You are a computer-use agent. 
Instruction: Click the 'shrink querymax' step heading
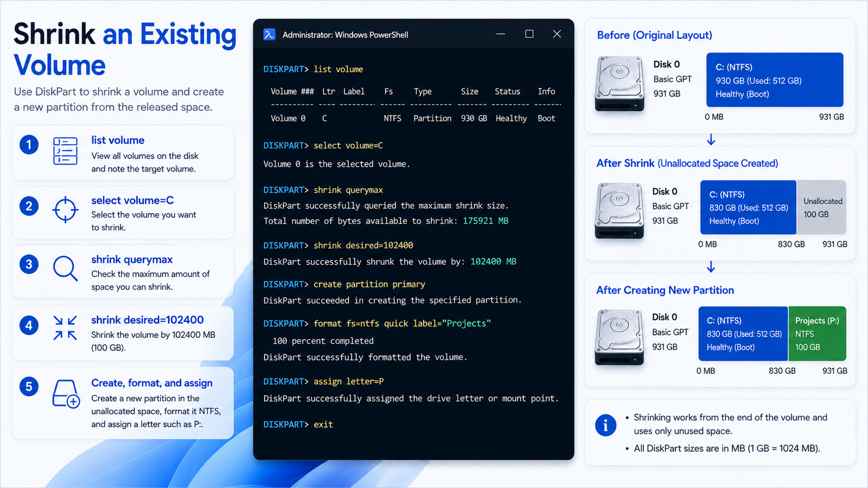tap(132, 260)
